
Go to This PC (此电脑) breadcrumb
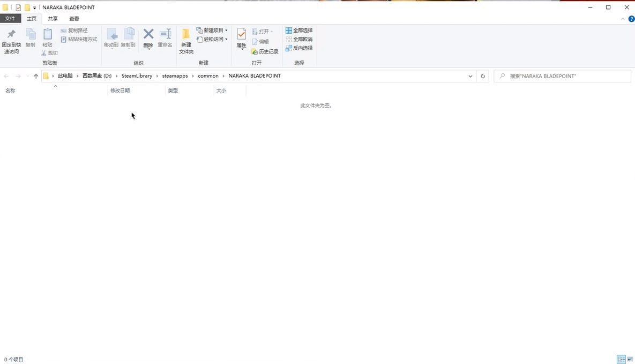pyautogui.click(x=65, y=76)
